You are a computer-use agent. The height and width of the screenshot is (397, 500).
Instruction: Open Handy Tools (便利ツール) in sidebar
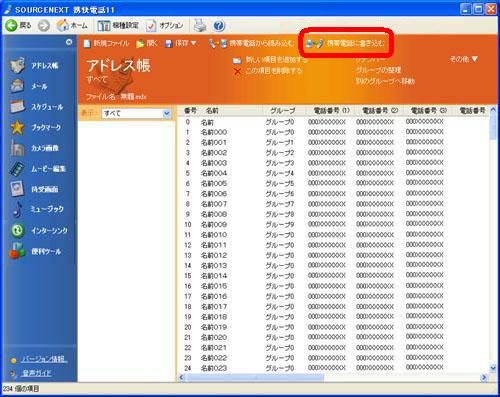[35, 251]
